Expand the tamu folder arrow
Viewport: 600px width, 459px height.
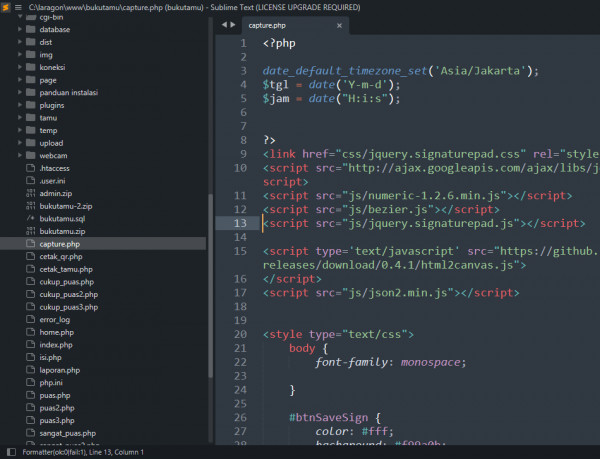point(20,117)
